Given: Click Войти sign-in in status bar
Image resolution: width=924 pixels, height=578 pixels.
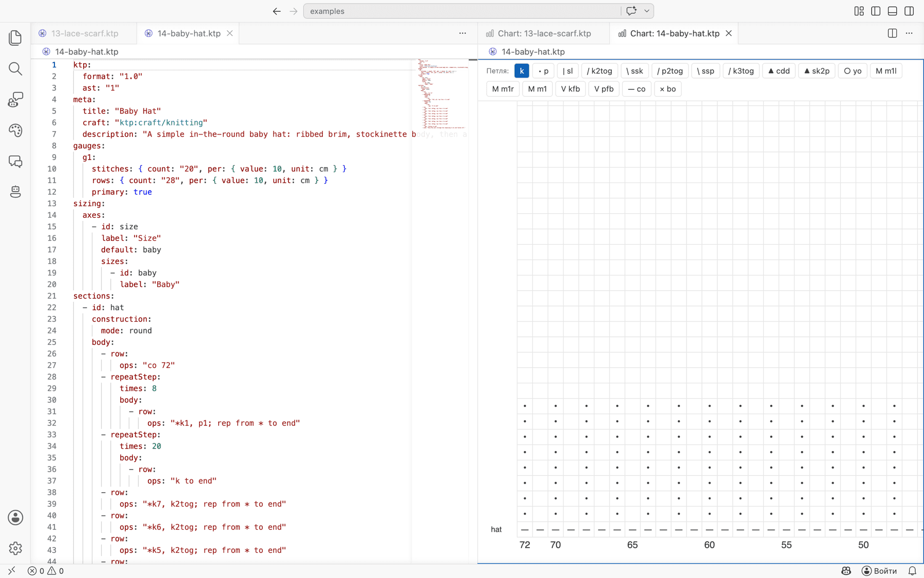Looking at the screenshot, I should 879,571.
